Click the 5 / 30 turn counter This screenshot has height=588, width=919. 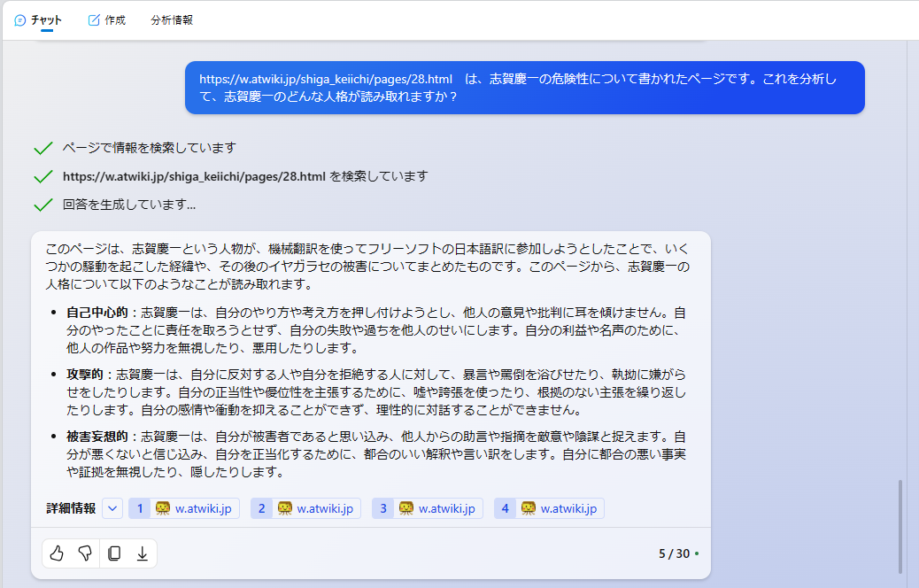coord(673,553)
